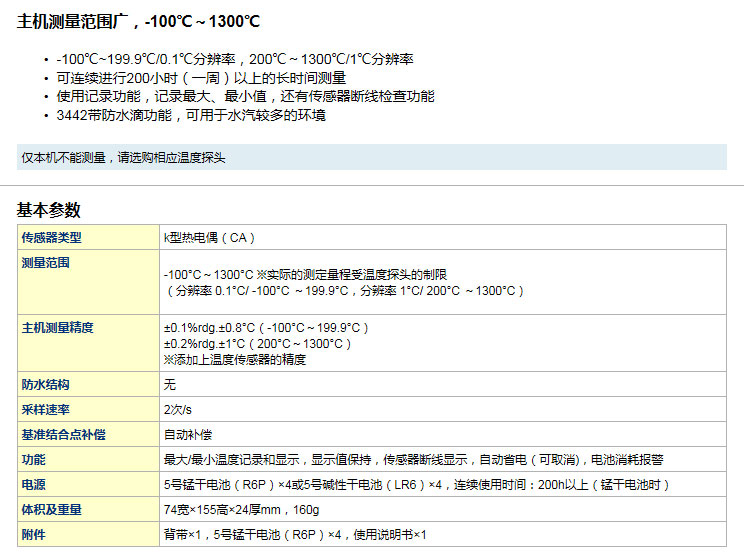Click the bullet about 记录功能 and 传感器断线检查
This screenshot has width=744, height=556.
(245, 96)
